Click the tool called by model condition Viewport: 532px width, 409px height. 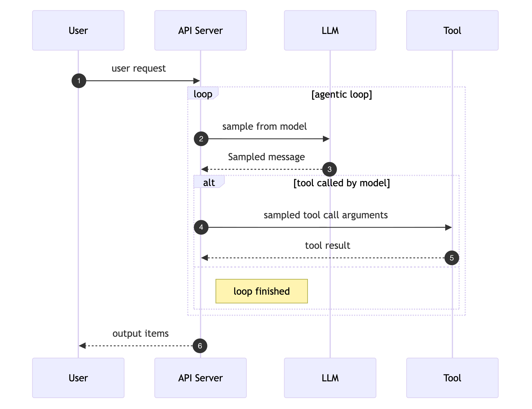click(342, 183)
